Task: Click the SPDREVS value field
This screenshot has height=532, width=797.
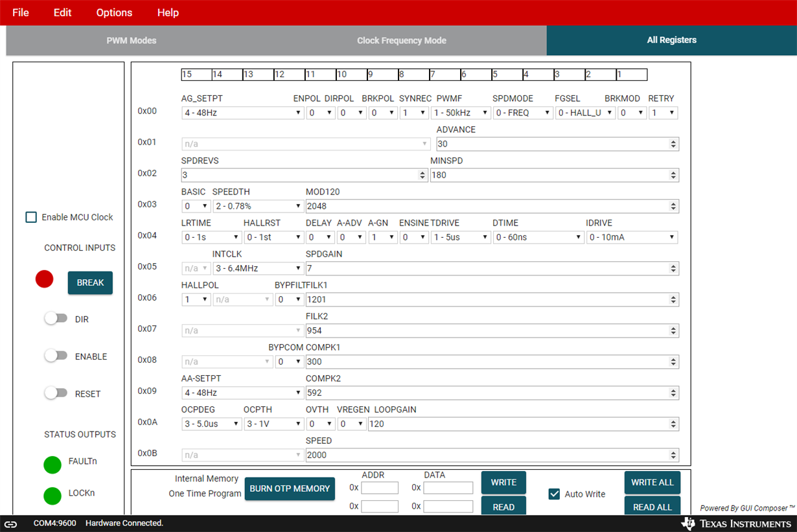Action: tap(305, 175)
